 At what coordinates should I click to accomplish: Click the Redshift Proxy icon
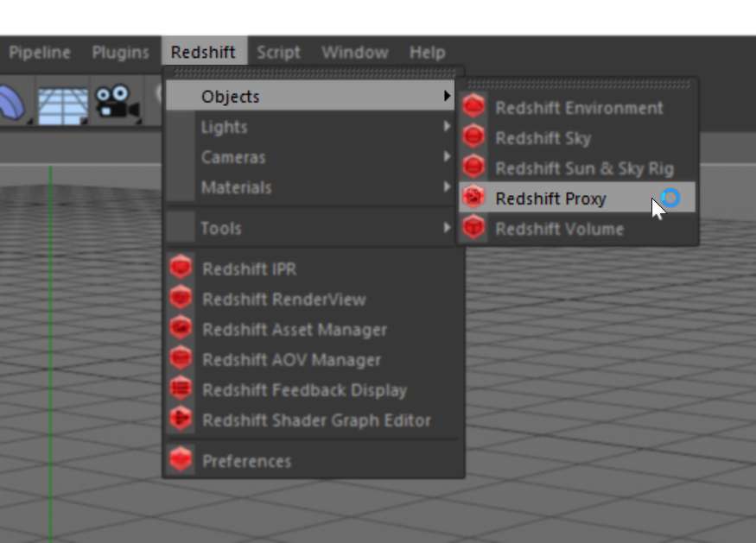[x=473, y=197]
